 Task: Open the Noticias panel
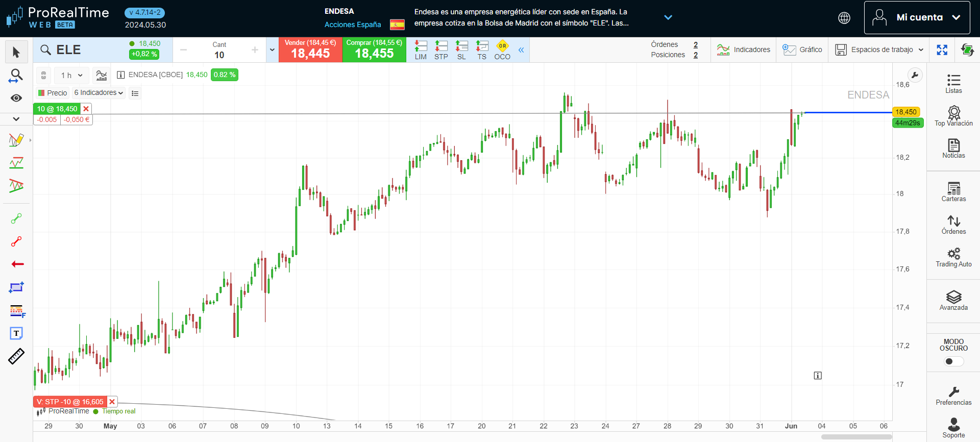pyautogui.click(x=953, y=149)
